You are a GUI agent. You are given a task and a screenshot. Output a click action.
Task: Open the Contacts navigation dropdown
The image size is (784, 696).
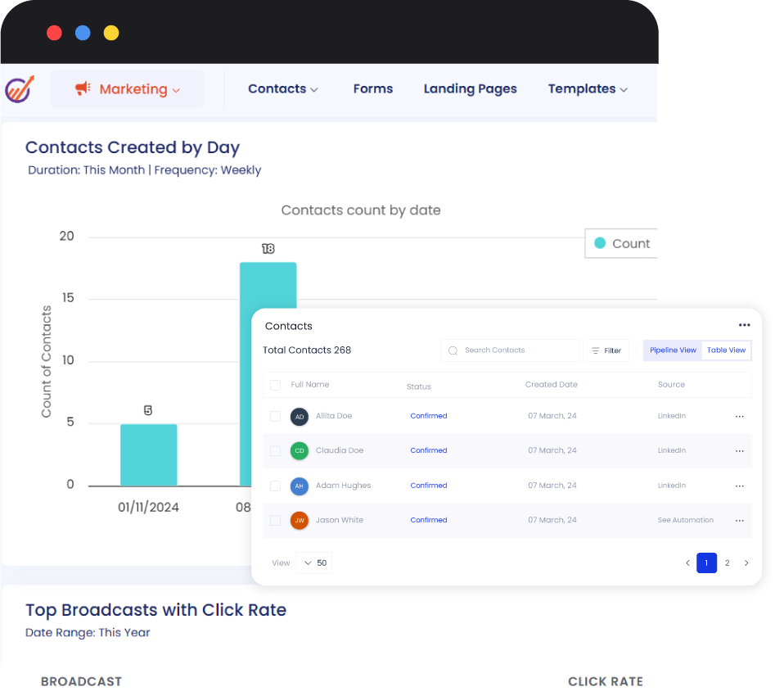pos(283,88)
